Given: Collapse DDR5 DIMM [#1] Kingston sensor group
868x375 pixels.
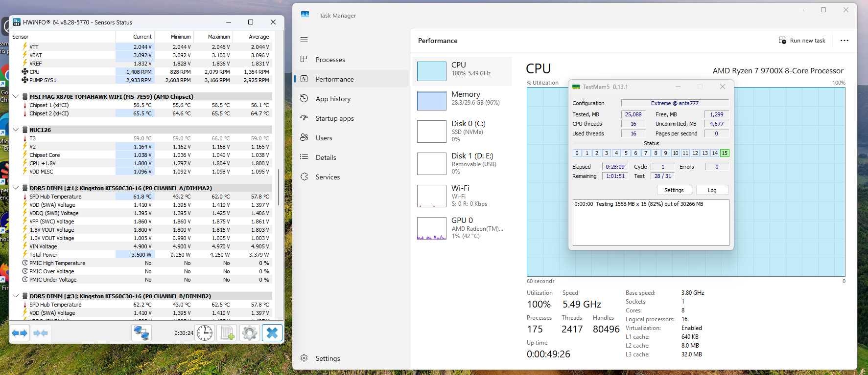Looking at the screenshot, I should (16, 188).
